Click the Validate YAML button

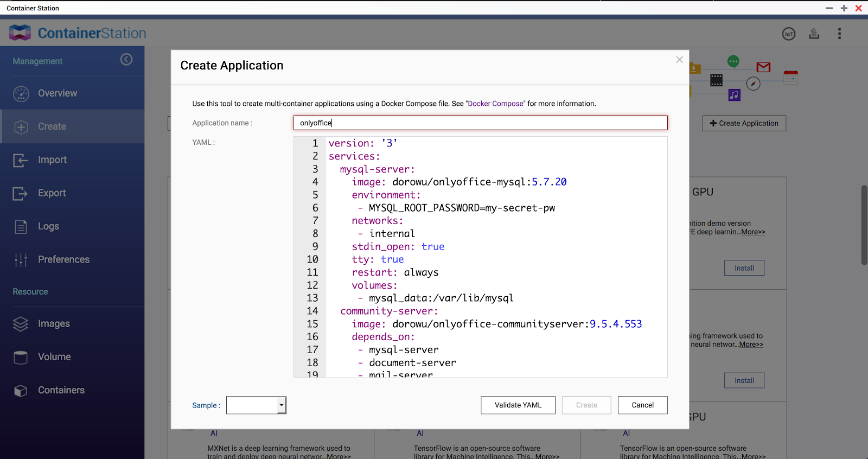pos(518,405)
